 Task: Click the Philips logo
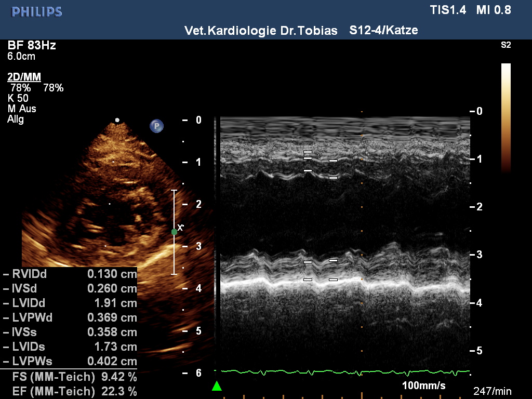[x=37, y=11]
